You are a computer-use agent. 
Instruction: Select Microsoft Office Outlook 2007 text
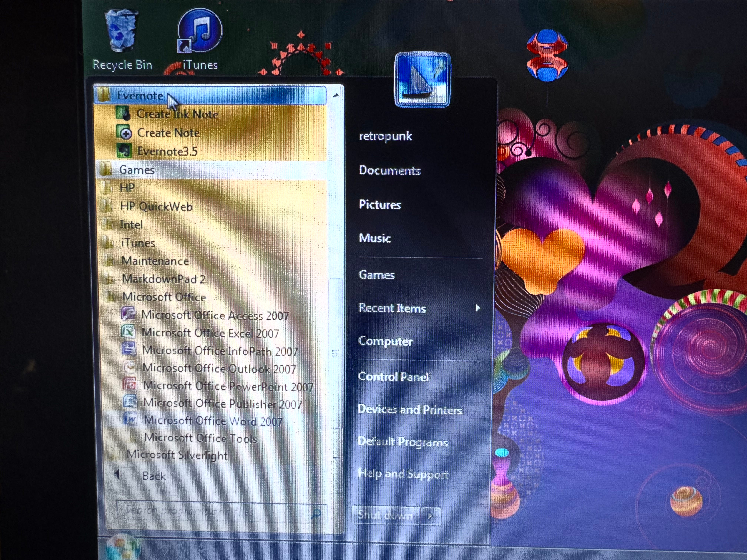[x=219, y=368]
